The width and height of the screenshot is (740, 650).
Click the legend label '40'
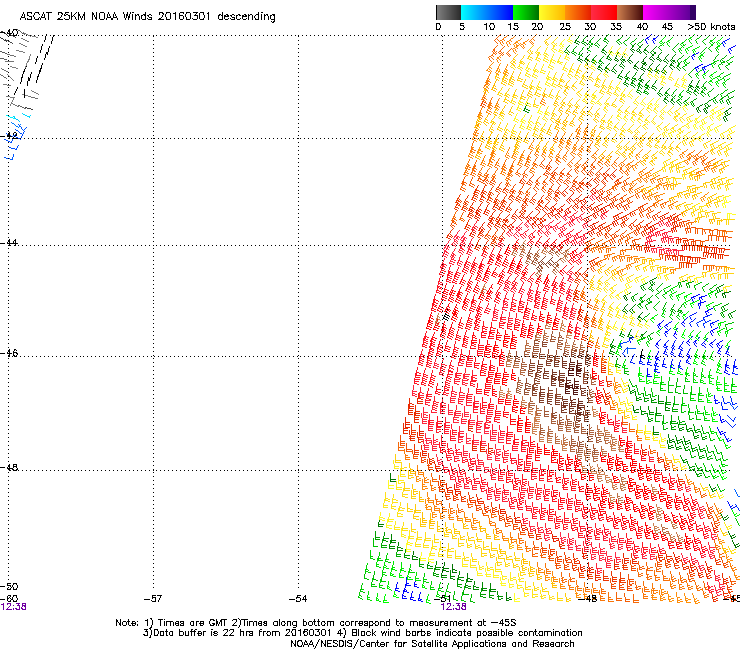coord(642,27)
